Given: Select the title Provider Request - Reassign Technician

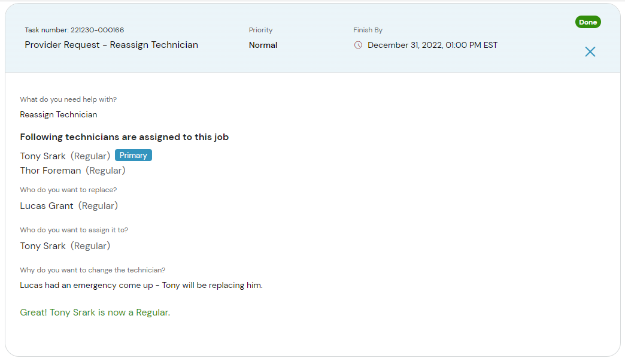Looking at the screenshot, I should pyautogui.click(x=111, y=45).
